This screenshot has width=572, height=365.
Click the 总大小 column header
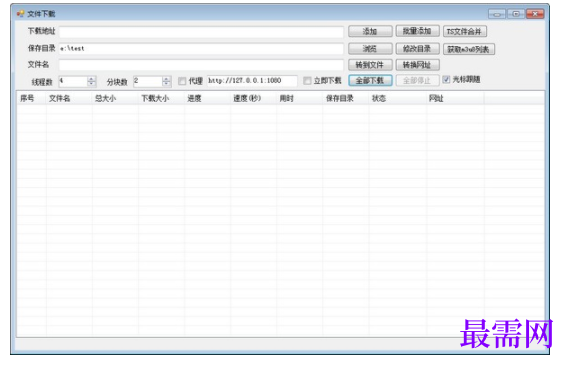115,98
